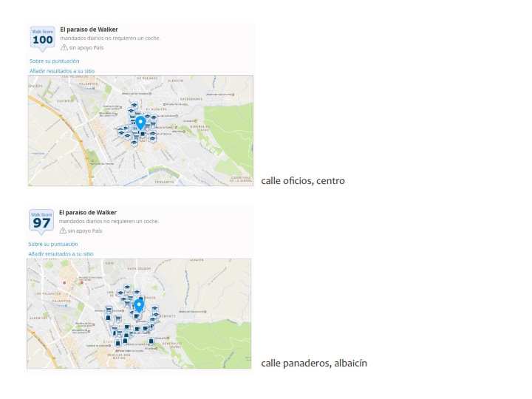Open 'Sobre su puntuación' under score 97
532x399 pixels.
point(53,244)
